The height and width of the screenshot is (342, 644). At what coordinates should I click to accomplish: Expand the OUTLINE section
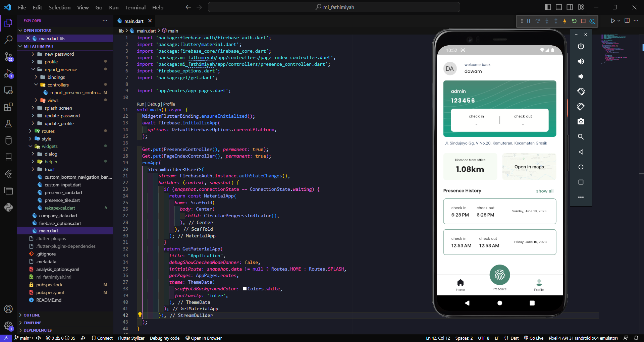32,315
